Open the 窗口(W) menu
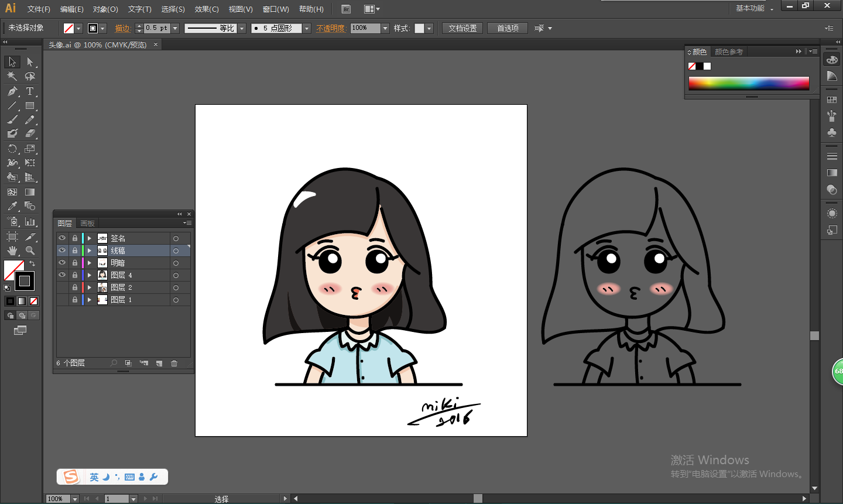This screenshot has height=504, width=843. pyautogui.click(x=276, y=9)
